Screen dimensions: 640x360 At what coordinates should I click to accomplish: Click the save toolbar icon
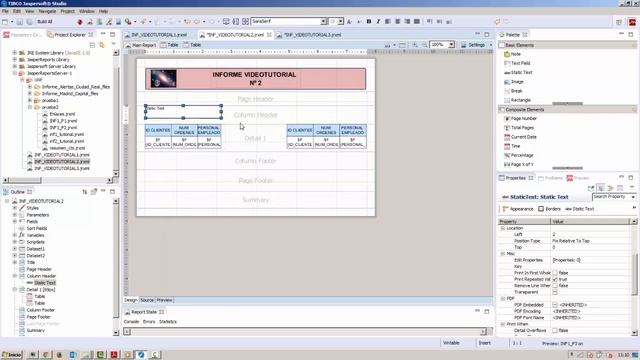pos(20,22)
